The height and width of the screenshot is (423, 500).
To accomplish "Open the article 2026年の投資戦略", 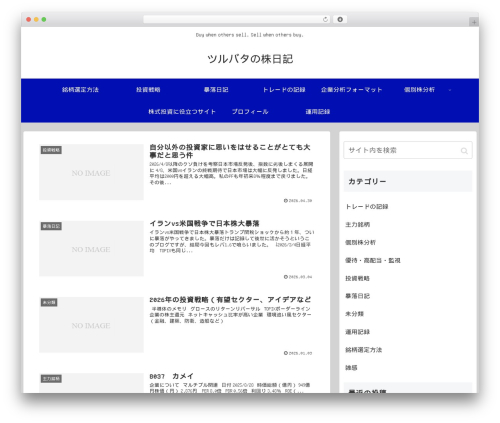I will [x=230, y=300].
